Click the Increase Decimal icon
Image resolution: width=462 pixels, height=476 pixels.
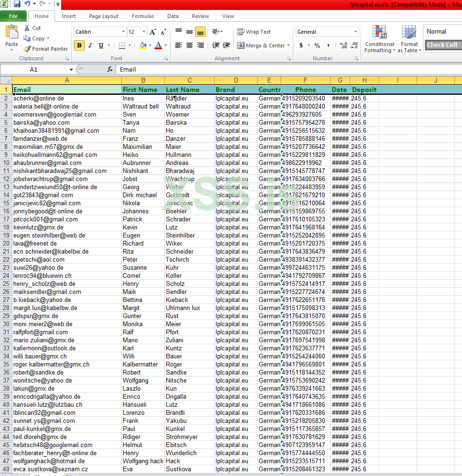pyautogui.click(x=344, y=46)
